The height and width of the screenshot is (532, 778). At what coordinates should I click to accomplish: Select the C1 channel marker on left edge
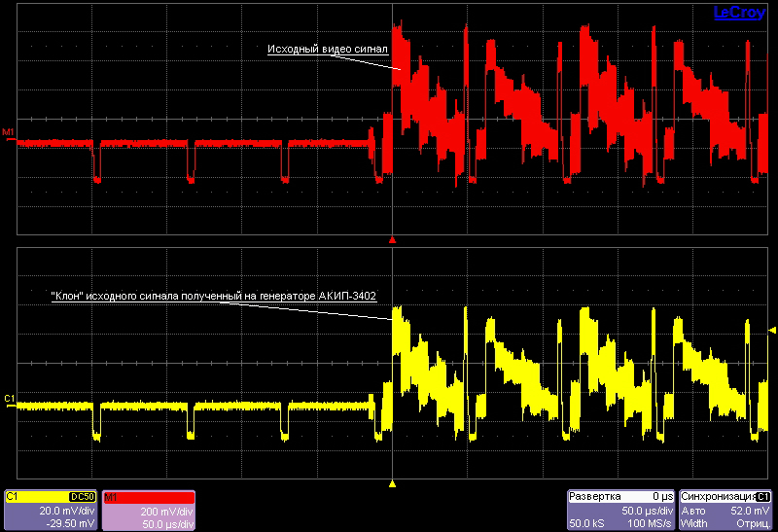click(x=9, y=399)
